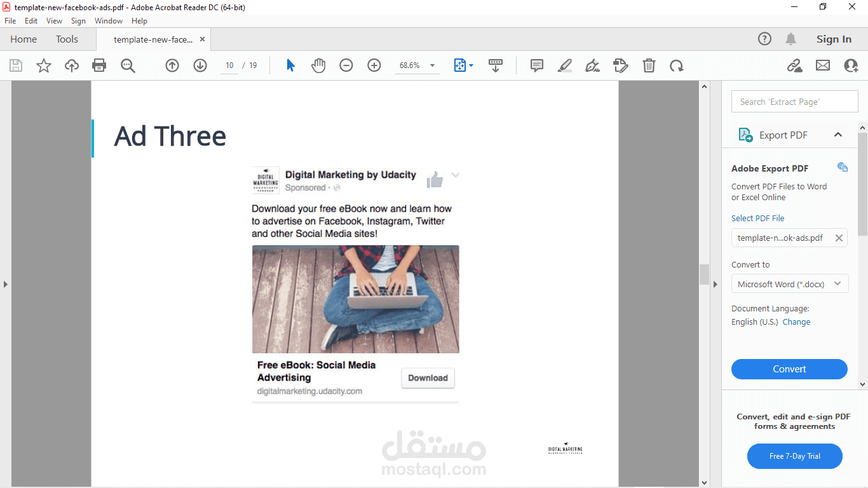Click the share link icon
This screenshot has width=868, height=488.
tap(794, 65)
